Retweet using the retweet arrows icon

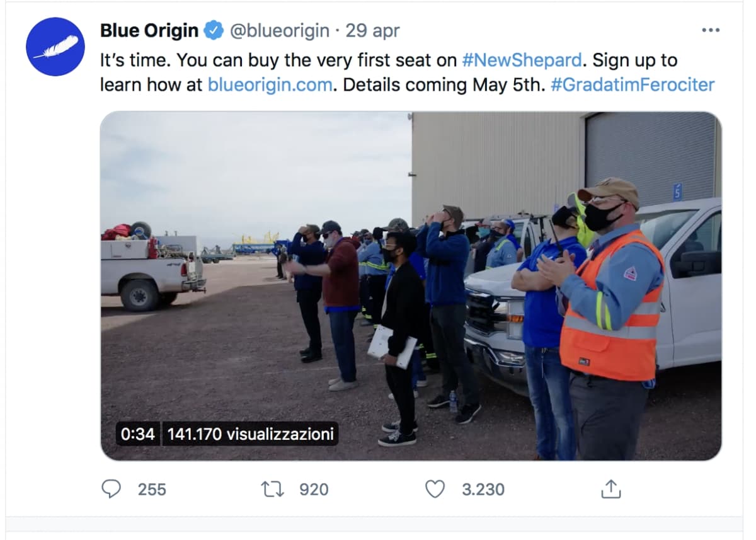[273, 489]
